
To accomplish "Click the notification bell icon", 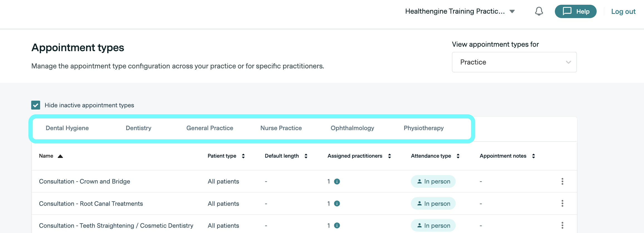I will pyautogui.click(x=539, y=11).
